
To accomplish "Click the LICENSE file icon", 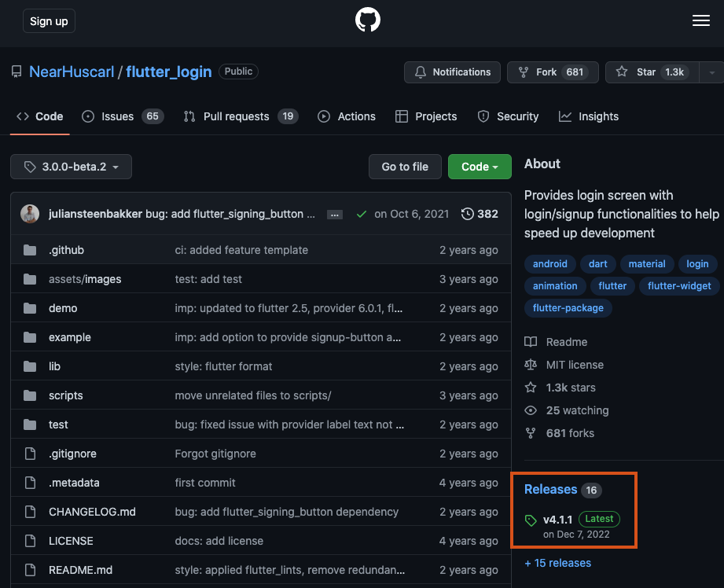I will 30,541.
